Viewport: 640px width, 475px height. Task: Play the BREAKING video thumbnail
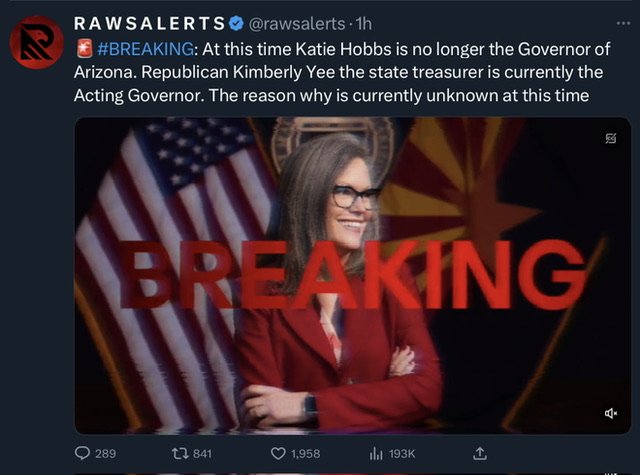click(x=353, y=275)
